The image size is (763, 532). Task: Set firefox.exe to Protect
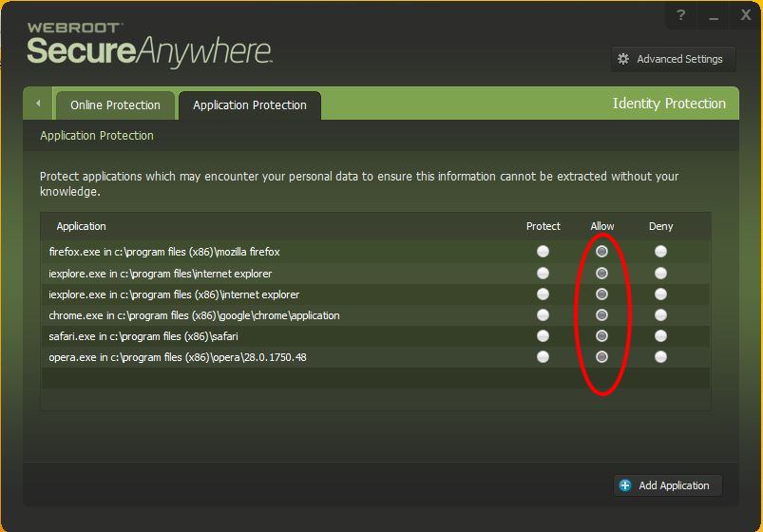[543, 252]
